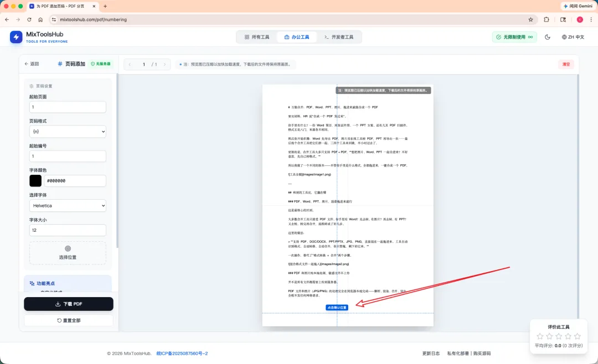Open the 私有化部署 | 购买源码 link

[469, 353]
